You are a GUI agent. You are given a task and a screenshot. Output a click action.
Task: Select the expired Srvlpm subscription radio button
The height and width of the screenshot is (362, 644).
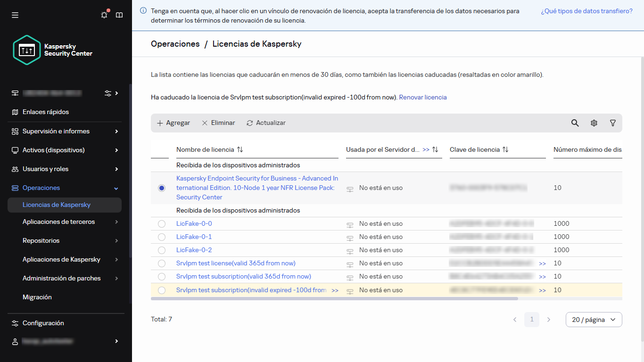click(162, 290)
